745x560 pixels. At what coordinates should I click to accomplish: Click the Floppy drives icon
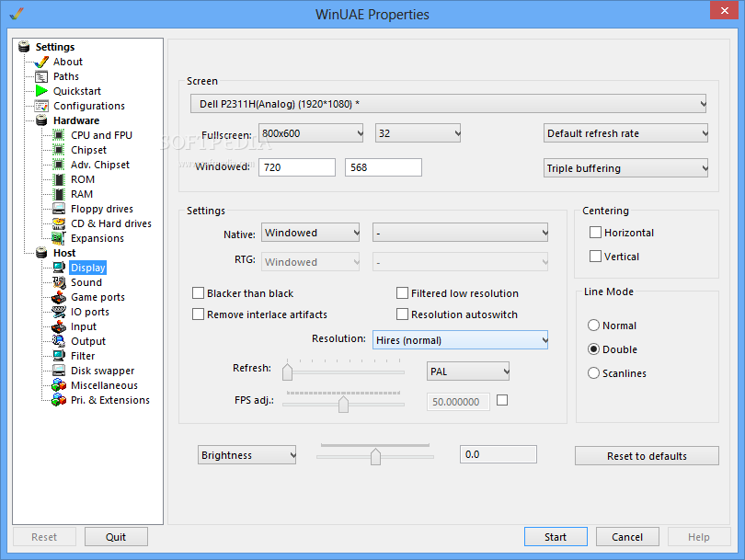coord(59,209)
